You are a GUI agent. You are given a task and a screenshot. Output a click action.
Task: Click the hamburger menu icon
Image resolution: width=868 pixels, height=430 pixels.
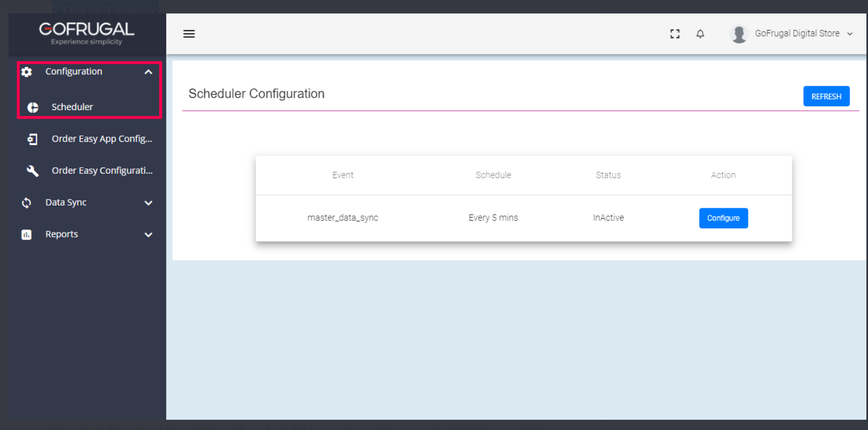click(189, 34)
